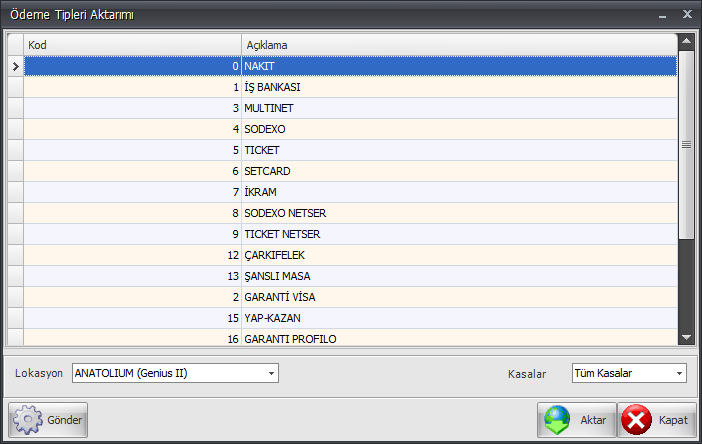Click the scrollbar up arrow

(x=686, y=42)
